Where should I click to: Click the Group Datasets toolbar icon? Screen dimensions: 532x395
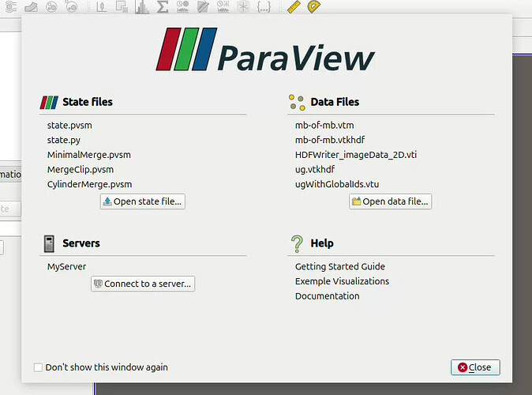click(51, 6)
